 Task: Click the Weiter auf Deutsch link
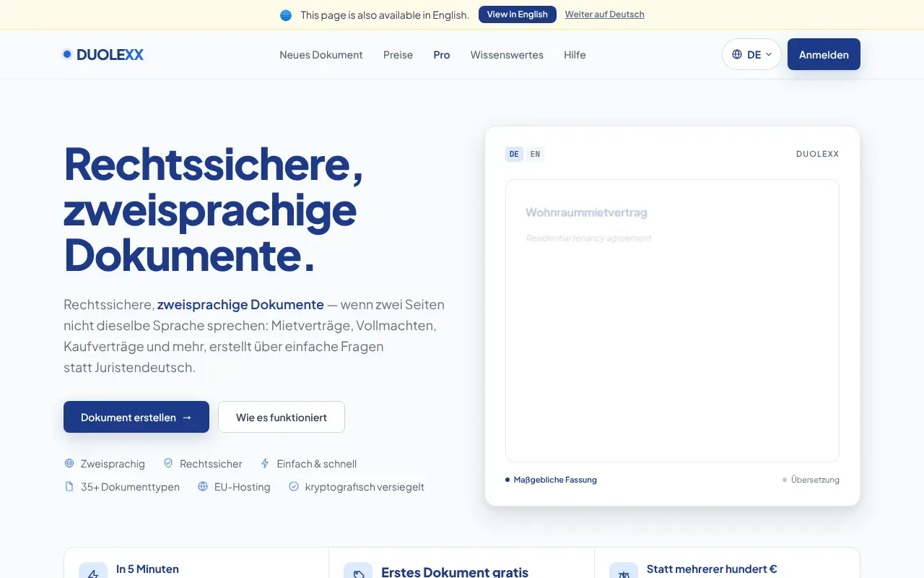(605, 14)
